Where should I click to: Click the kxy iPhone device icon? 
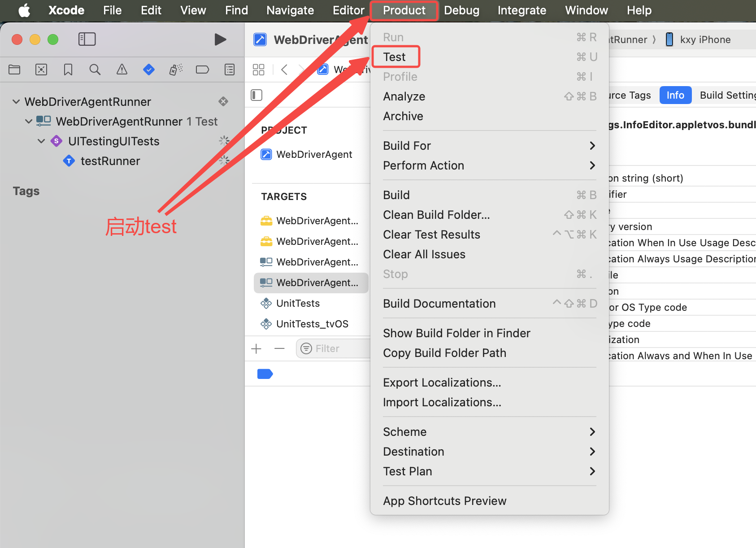point(669,39)
